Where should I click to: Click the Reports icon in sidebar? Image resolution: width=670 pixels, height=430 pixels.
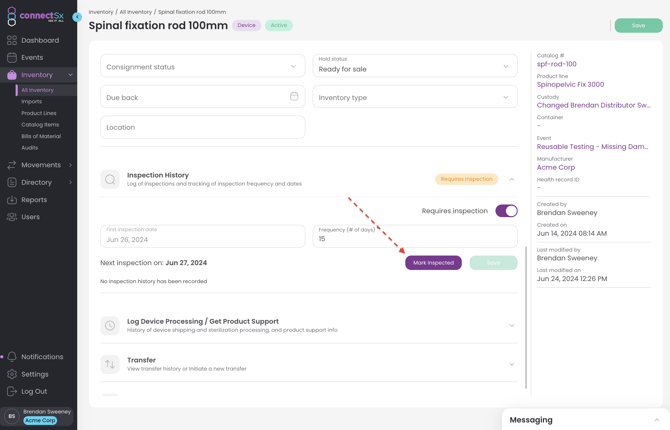(x=12, y=200)
